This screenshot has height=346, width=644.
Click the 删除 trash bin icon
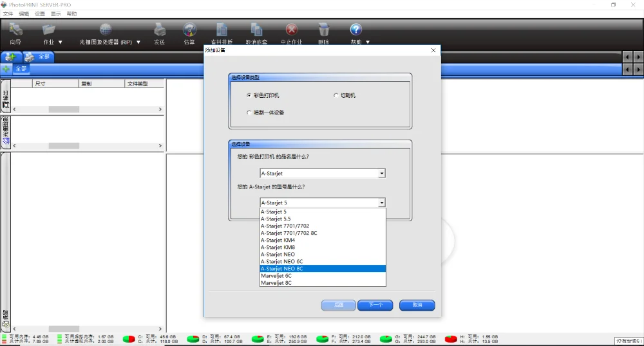[324, 30]
